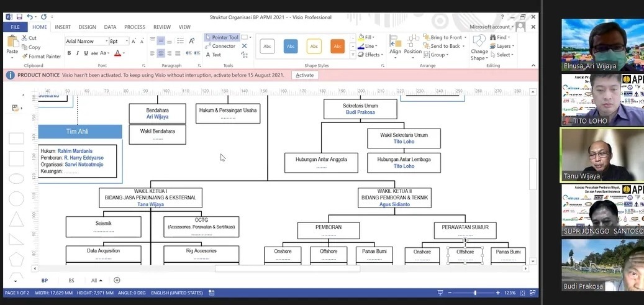Decrease font size with shrink font icon
The image size is (644, 305).
coord(142,41)
